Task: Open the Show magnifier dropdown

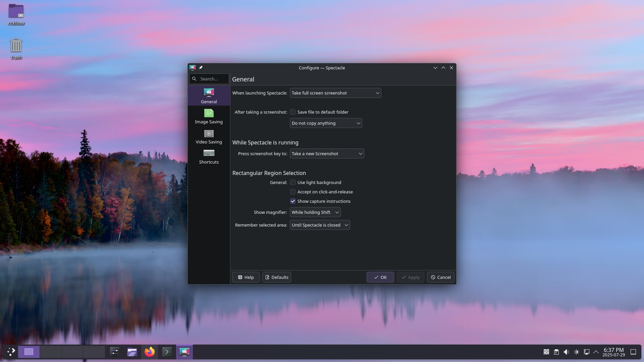Action: click(x=315, y=212)
